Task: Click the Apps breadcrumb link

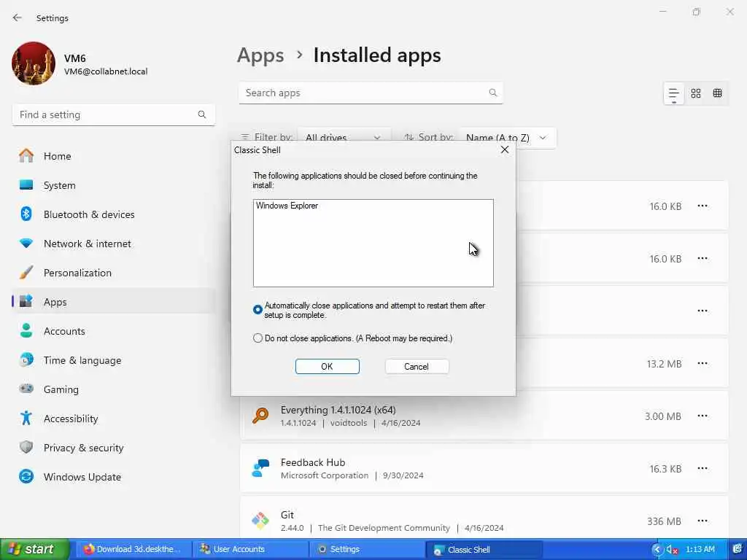Action: 260,55
